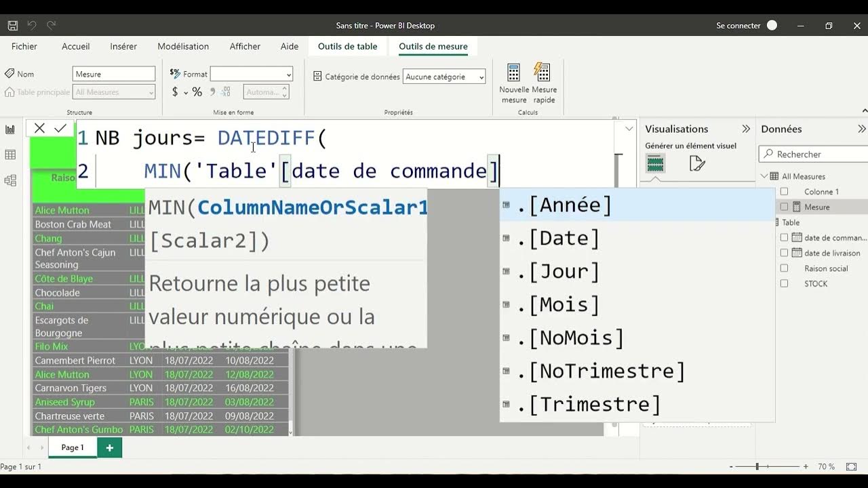The height and width of the screenshot is (488, 868).
Task: Click the Mesure rapide icon
Action: pyautogui.click(x=542, y=73)
